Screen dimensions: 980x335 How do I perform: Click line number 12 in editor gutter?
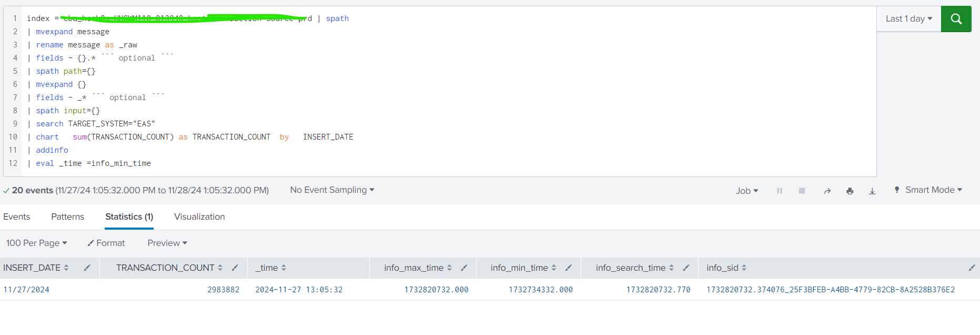click(x=13, y=163)
